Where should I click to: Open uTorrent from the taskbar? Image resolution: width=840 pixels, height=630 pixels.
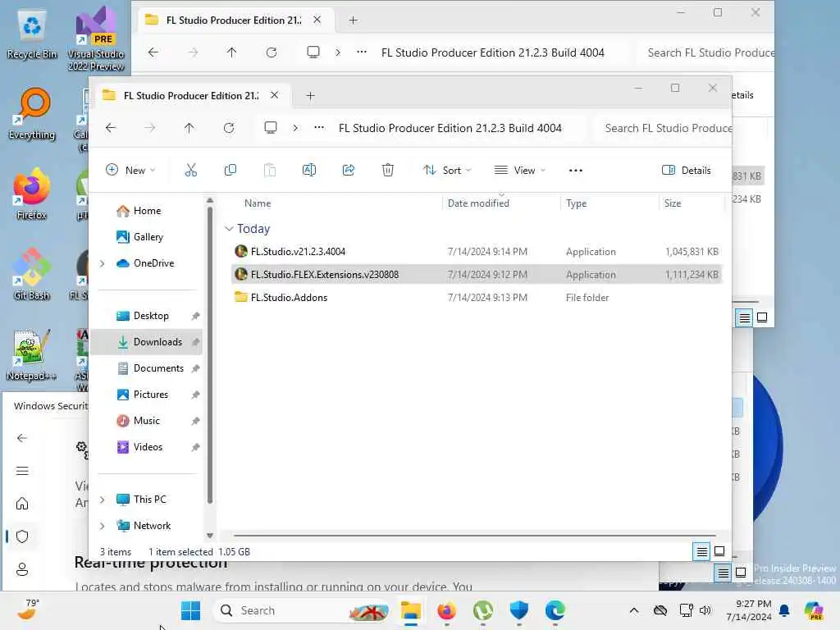[482, 610]
